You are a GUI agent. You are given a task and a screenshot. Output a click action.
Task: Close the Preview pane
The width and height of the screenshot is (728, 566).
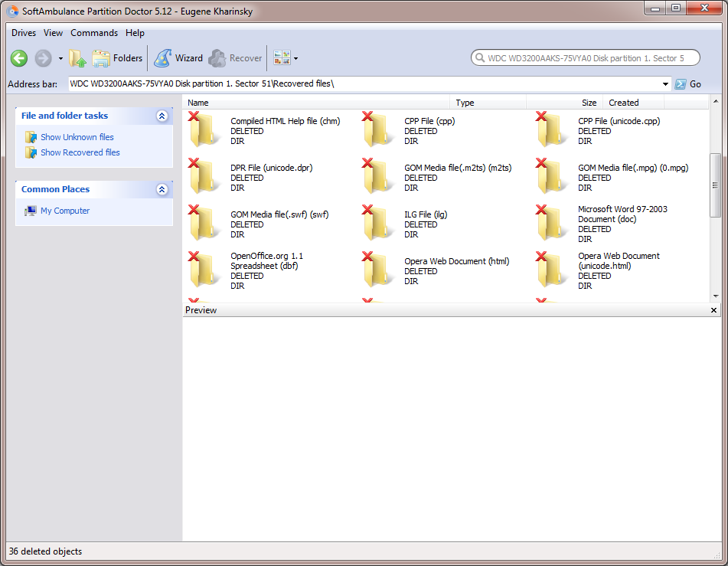(713, 310)
